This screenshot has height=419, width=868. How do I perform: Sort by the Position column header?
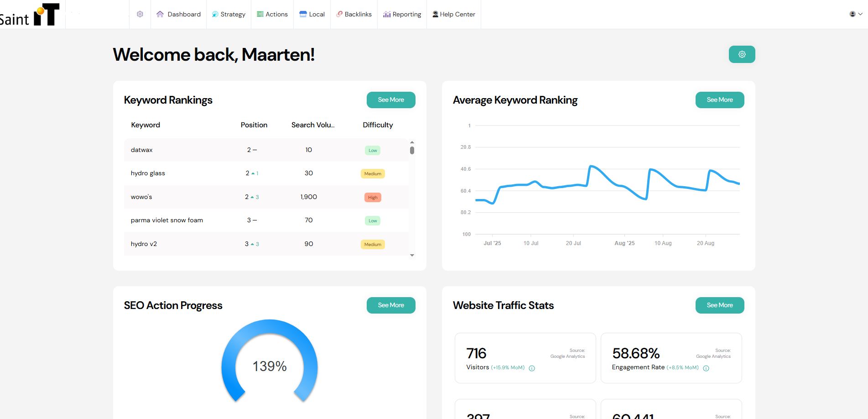point(254,125)
